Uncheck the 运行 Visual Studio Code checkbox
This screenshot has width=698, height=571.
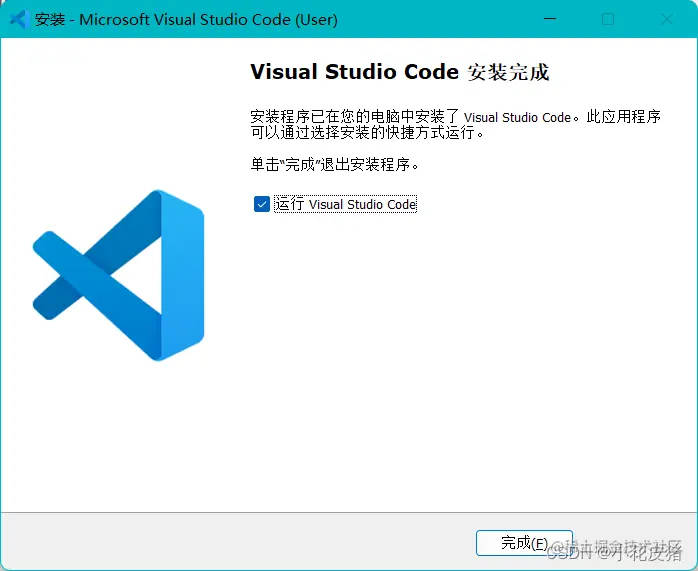click(x=262, y=204)
